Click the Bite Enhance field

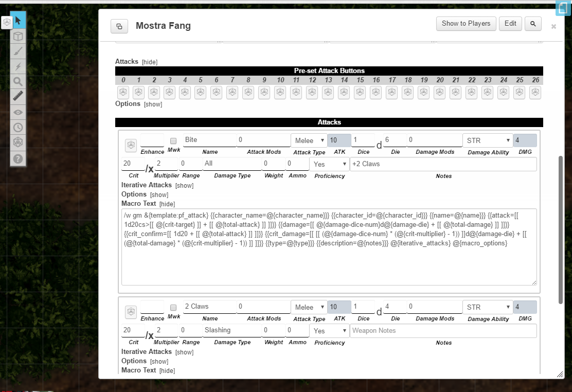(x=152, y=140)
